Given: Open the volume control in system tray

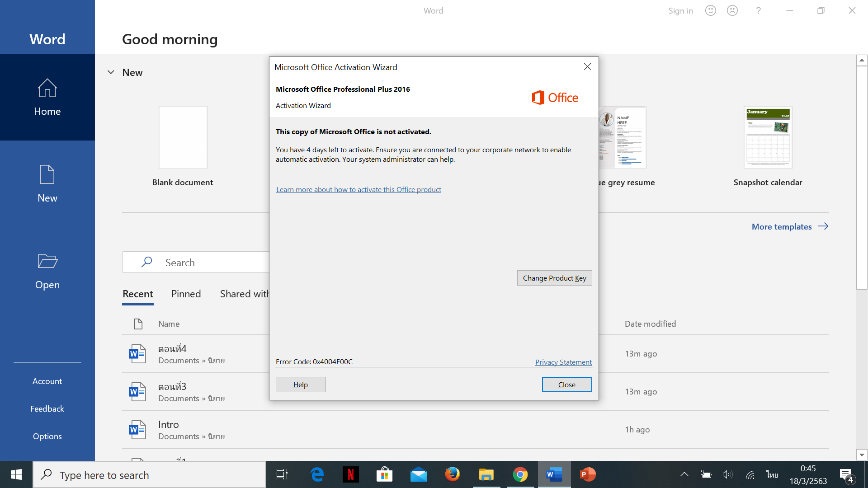Looking at the screenshot, I should [x=727, y=474].
